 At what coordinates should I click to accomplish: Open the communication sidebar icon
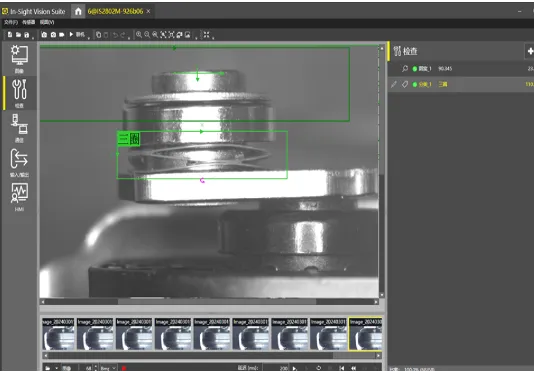coord(19,128)
